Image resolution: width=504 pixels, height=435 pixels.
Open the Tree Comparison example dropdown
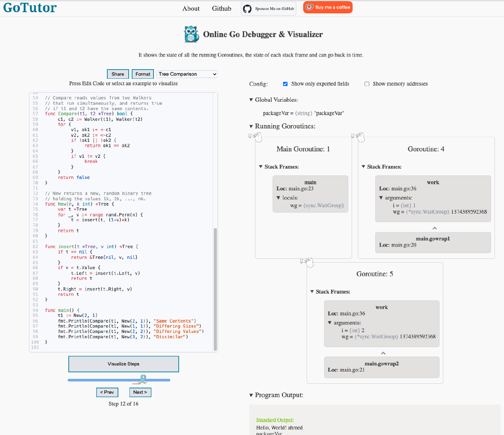(187, 74)
